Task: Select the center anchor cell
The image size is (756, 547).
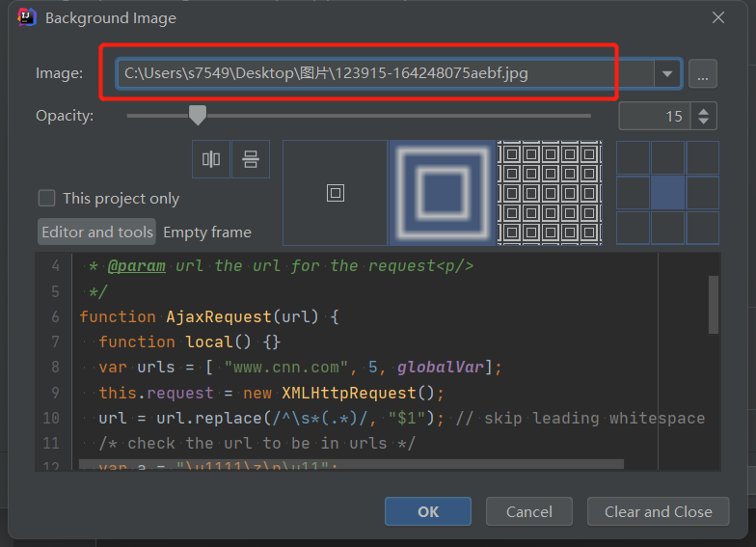Action: [x=667, y=193]
